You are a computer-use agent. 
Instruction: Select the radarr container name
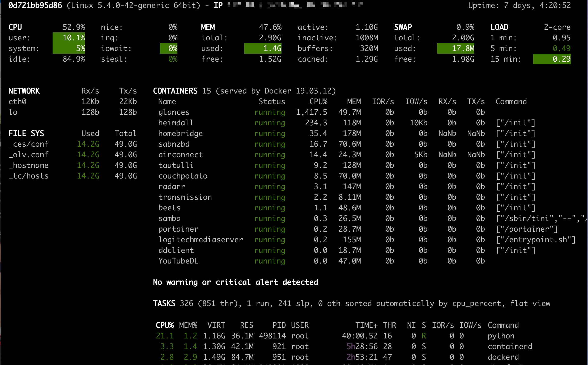pos(172,186)
